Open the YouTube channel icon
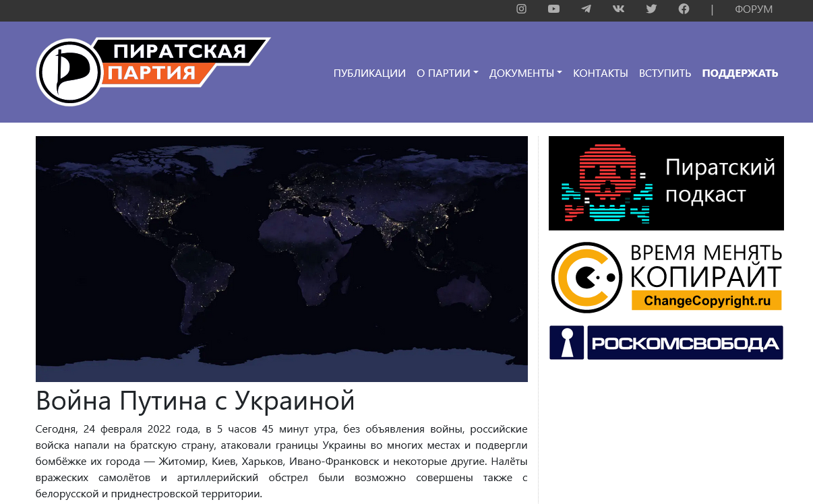Screen dimensions: 813x504 553,9
